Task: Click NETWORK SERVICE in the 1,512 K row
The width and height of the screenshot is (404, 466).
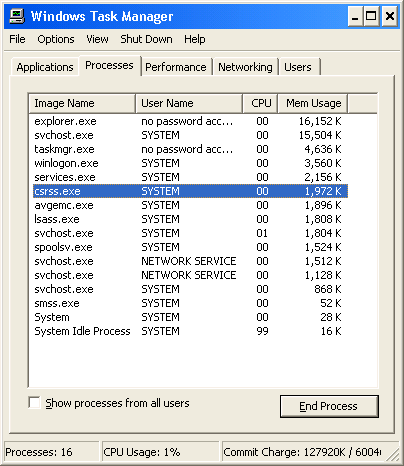Action: point(189,261)
